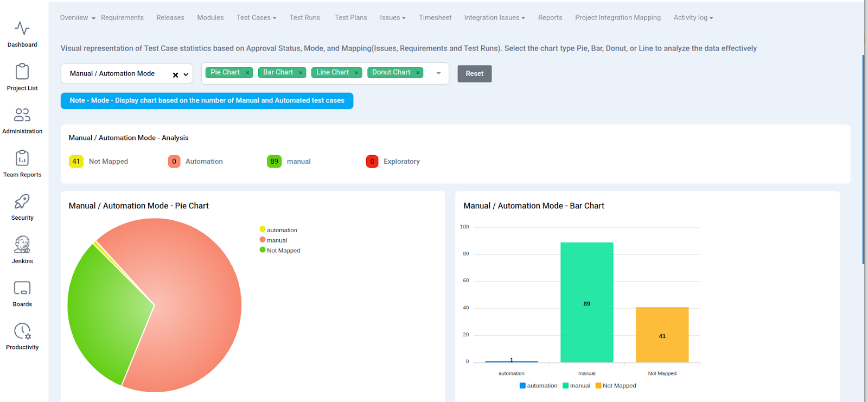The height and width of the screenshot is (402, 868).
Task: Toggle the manual legend in bar chart
Action: pyautogui.click(x=576, y=386)
